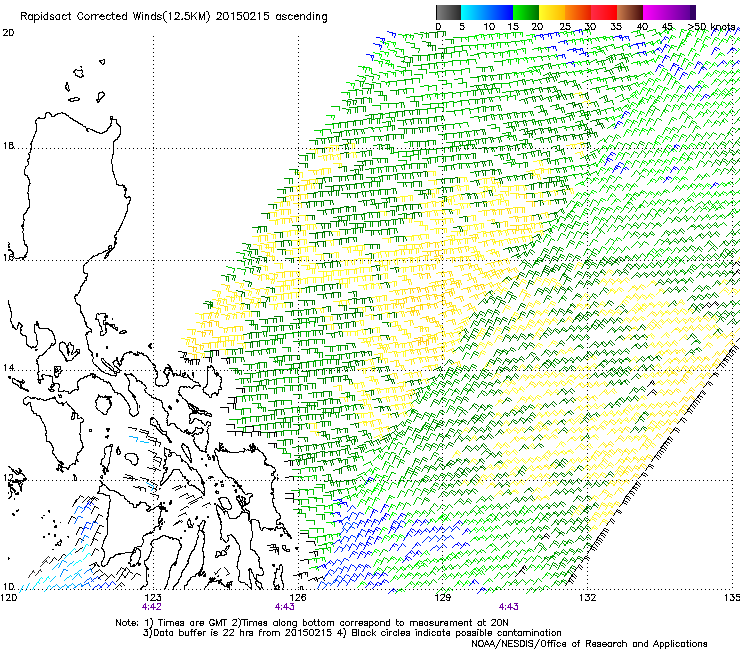This screenshot has width=740, height=650.
Task: Click the '120' longitude label at bottom-left corner
Action: pos(8,598)
